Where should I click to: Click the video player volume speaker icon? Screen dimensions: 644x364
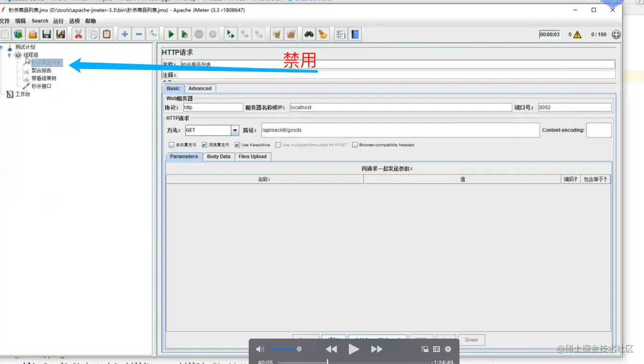tap(260, 349)
